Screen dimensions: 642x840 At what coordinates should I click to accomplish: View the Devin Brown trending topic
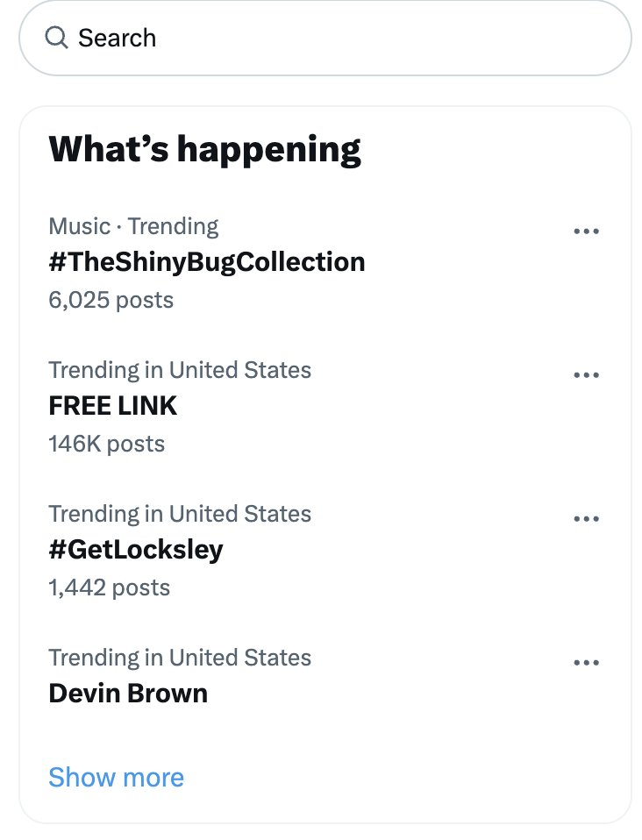click(128, 693)
